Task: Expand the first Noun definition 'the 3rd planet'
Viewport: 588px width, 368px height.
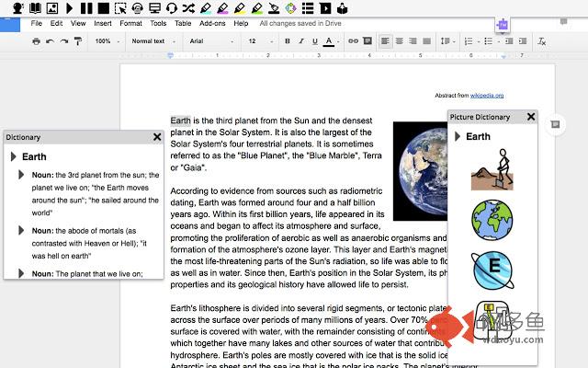Action: click(x=21, y=175)
